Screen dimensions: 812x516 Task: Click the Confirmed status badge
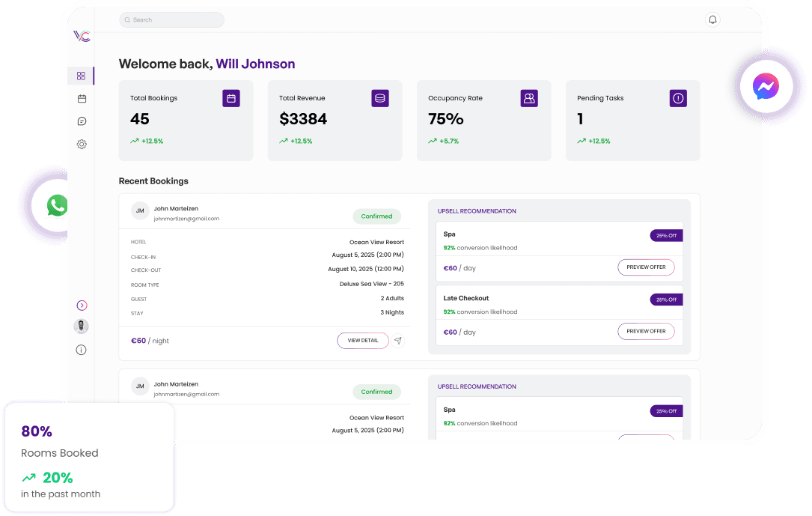pyautogui.click(x=376, y=216)
